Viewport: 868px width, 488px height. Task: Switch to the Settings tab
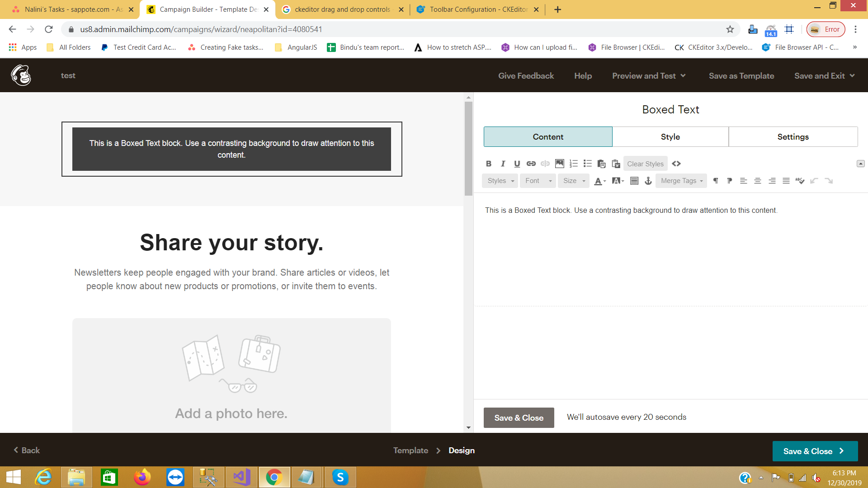[793, 137]
